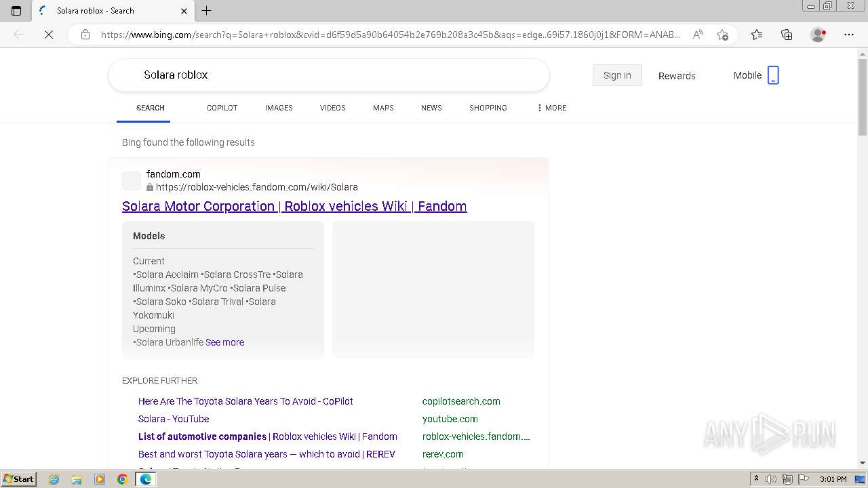Click the youtube.com domain text
This screenshot has height=488, width=868.
[450, 419]
